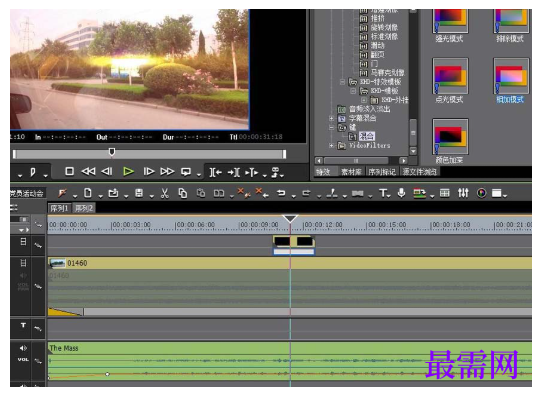Open the dropdown arrow beside the Undo icon
The height and width of the screenshot is (396, 537).
294,197
